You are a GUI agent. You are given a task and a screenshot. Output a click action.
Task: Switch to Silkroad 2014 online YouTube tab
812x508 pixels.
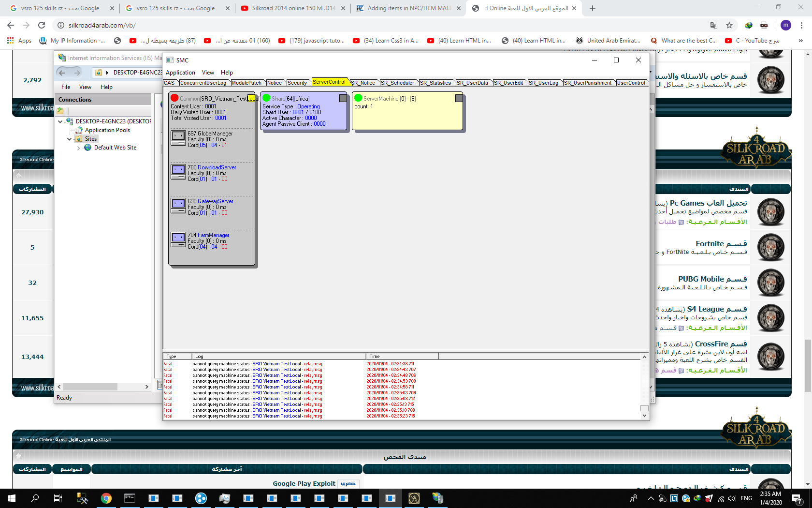point(293,8)
